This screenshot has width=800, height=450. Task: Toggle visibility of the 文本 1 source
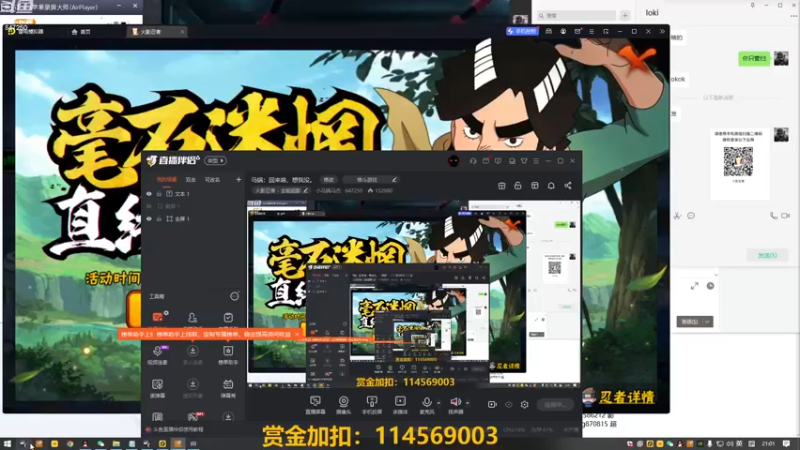149,194
